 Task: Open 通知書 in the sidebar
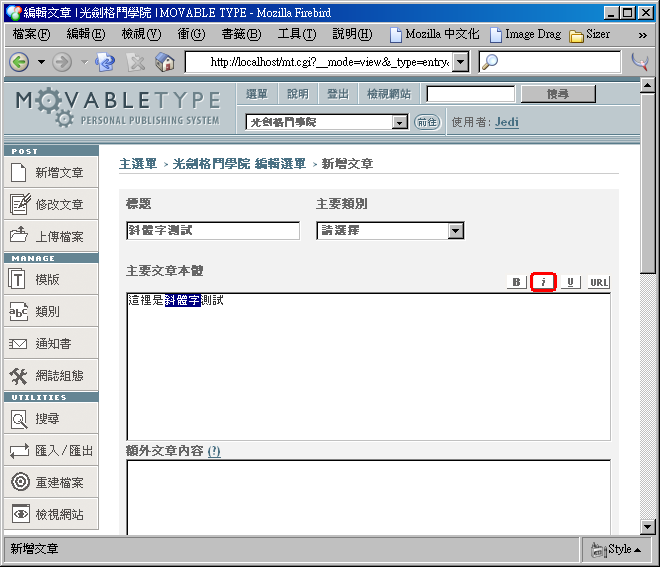pos(51,343)
